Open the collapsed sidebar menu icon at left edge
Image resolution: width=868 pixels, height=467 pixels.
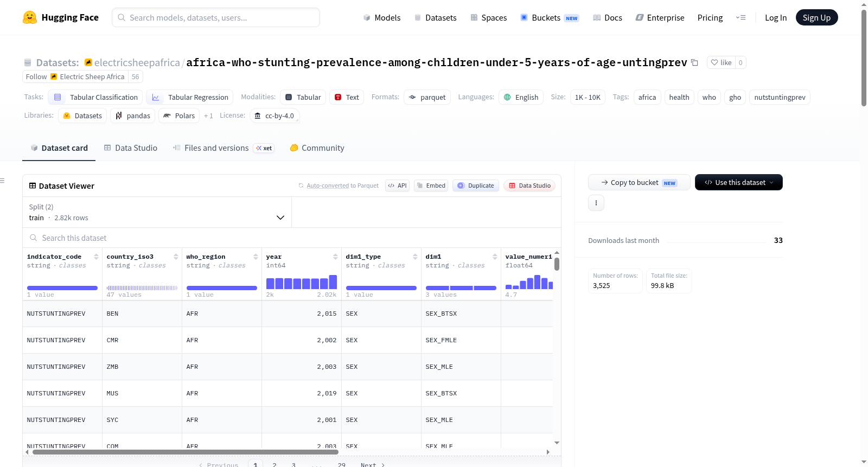pos(2,181)
